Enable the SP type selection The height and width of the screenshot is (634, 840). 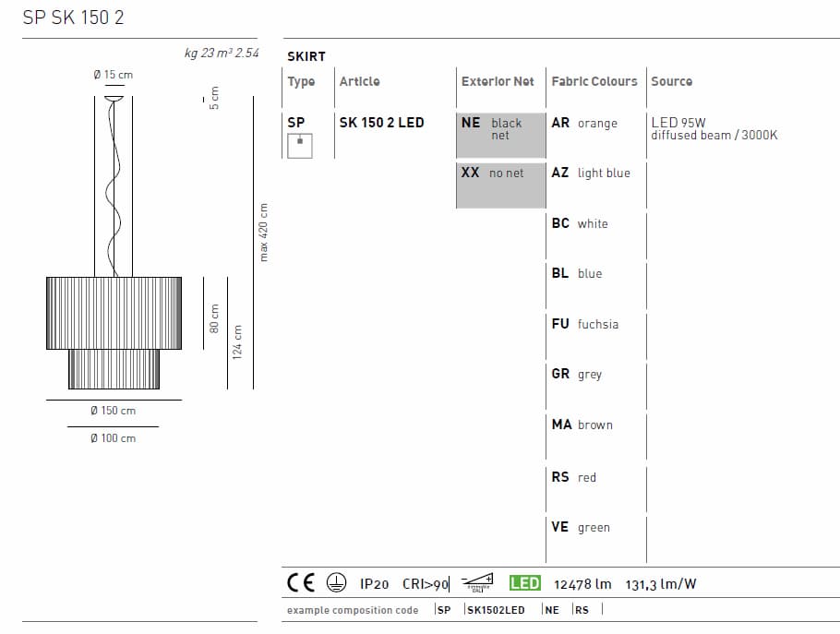coord(295,122)
